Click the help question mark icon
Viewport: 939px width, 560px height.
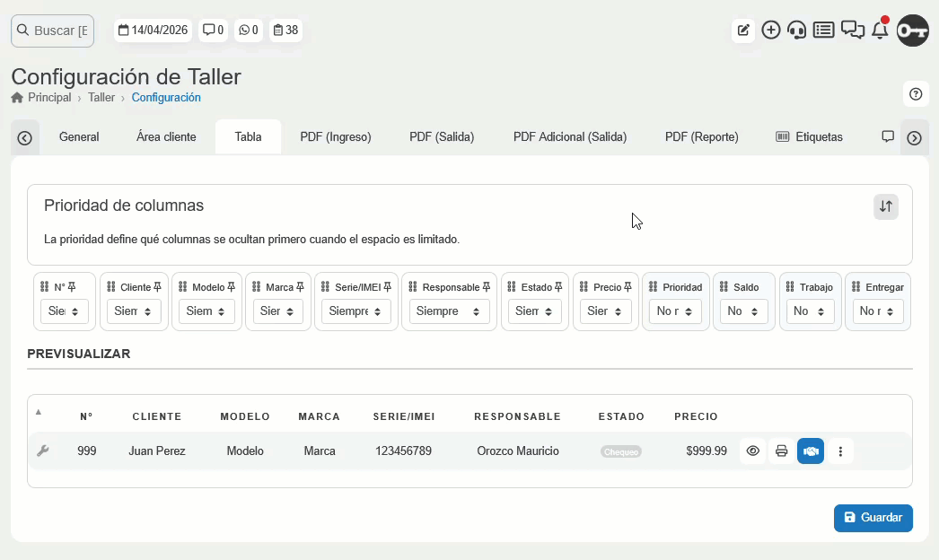tap(915, 94)
